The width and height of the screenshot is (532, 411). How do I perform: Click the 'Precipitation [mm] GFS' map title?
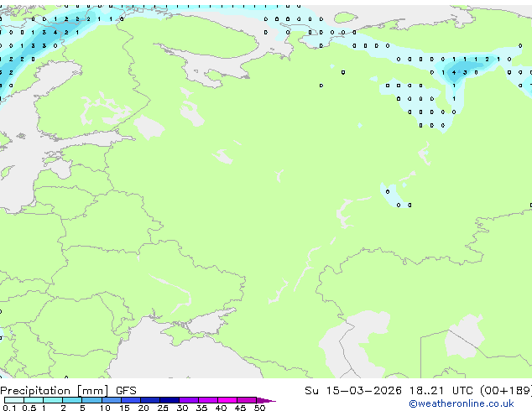[68, 391]
